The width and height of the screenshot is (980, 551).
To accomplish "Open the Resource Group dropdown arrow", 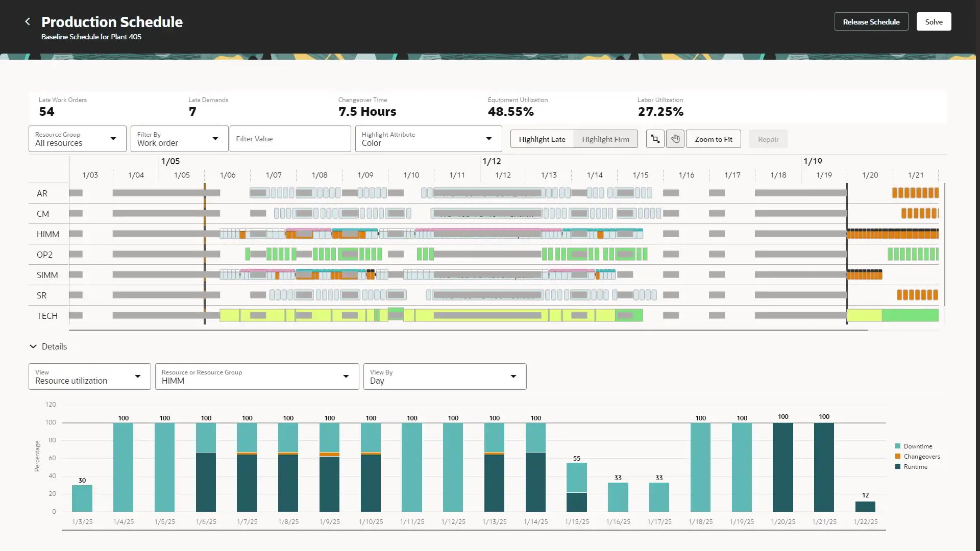I will tap(113, 139).
